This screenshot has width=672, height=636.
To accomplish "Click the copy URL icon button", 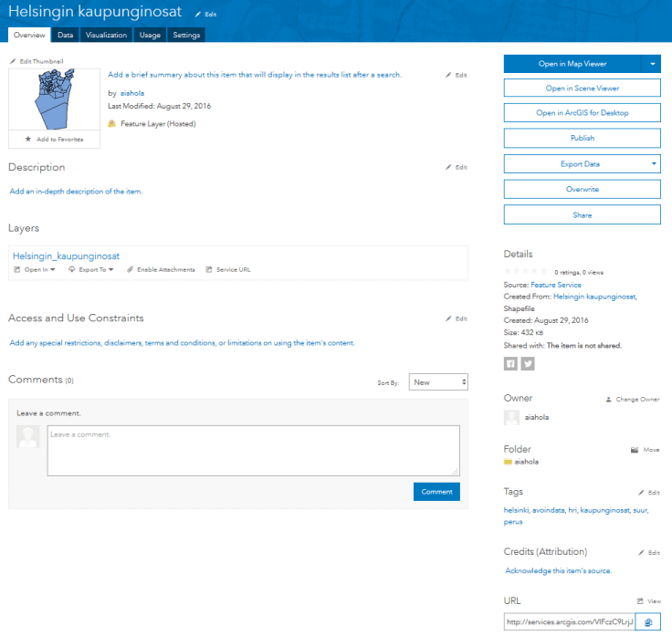I will 647,622.
